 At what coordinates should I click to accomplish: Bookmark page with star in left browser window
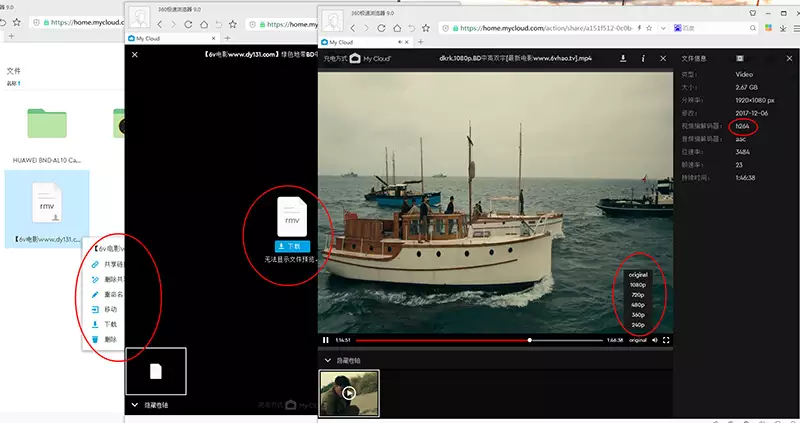(16, 22)
